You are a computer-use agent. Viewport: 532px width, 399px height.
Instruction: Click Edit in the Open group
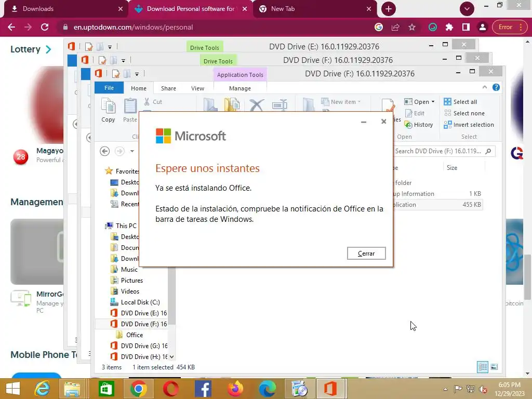[415, 113]
